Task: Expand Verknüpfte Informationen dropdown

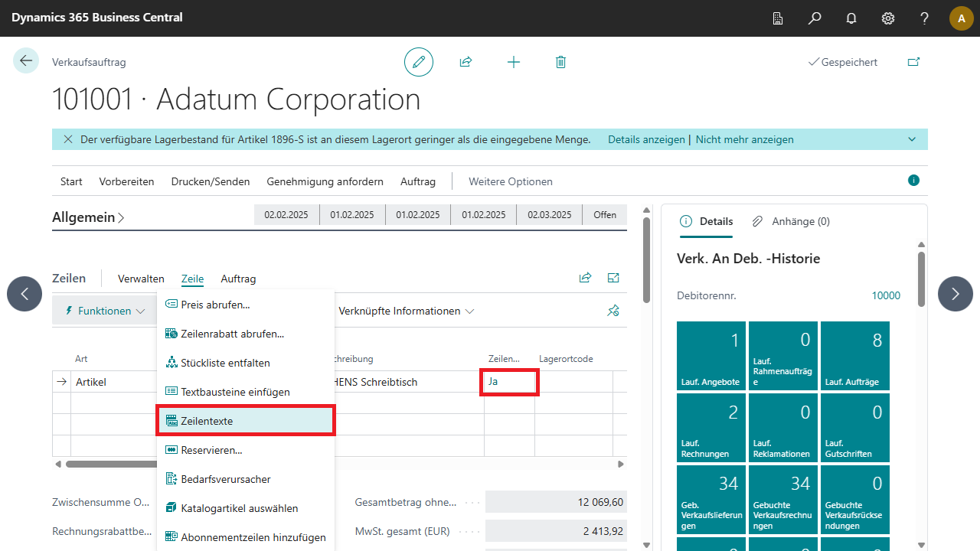Action: tap(406, 311)
